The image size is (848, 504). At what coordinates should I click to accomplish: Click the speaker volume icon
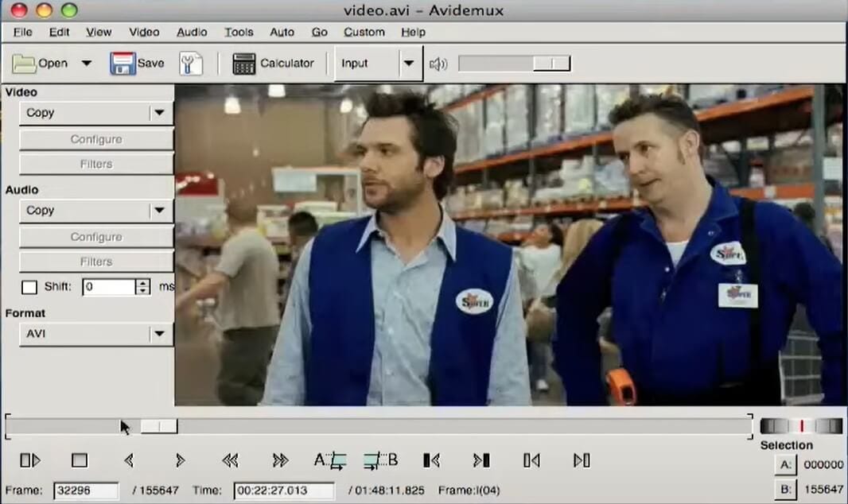click(438, 64)
